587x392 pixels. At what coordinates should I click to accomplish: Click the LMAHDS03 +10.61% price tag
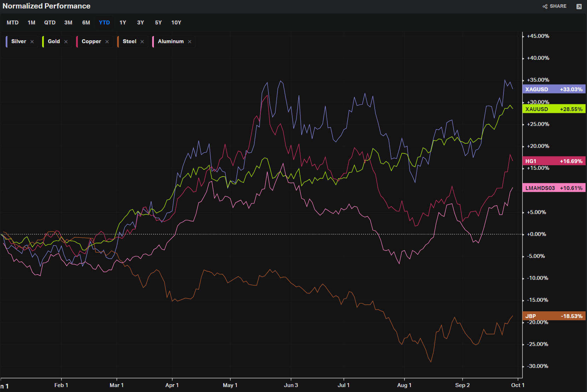[x=554, y=188]
